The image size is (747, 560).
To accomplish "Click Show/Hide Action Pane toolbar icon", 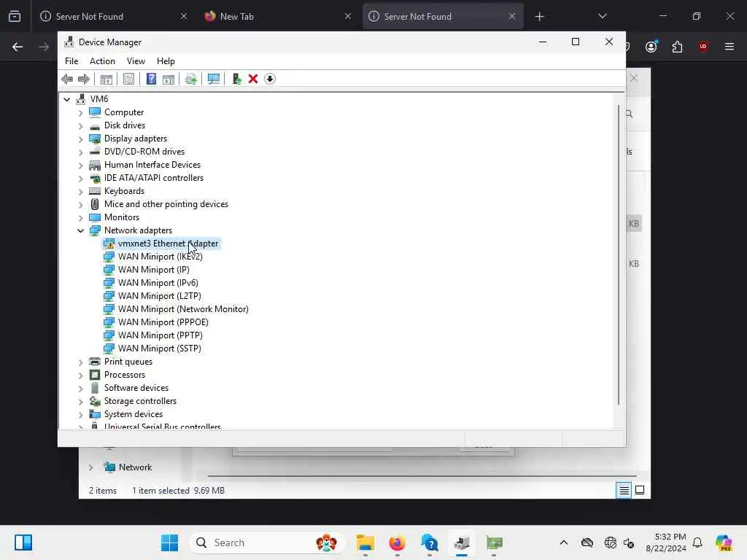I will tap(169, 79).
